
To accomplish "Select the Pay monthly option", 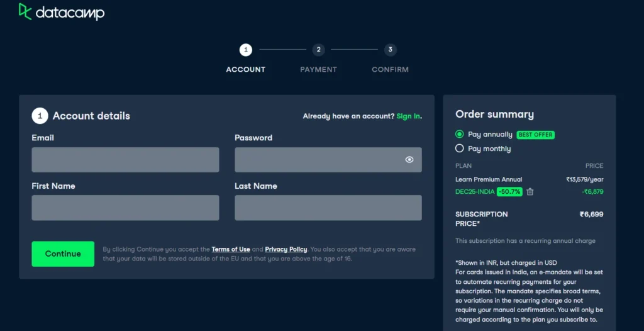I will tap(460, 149).
